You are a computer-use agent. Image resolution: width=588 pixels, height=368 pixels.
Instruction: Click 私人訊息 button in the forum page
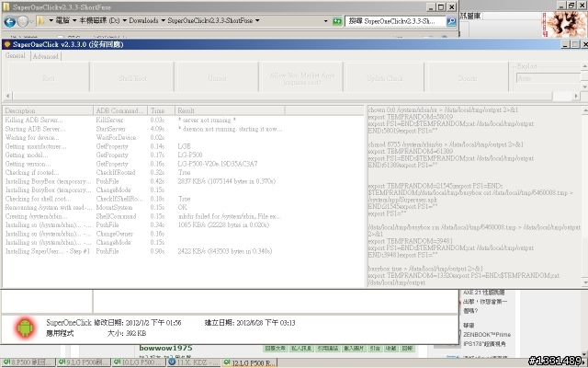coord(301,348)
